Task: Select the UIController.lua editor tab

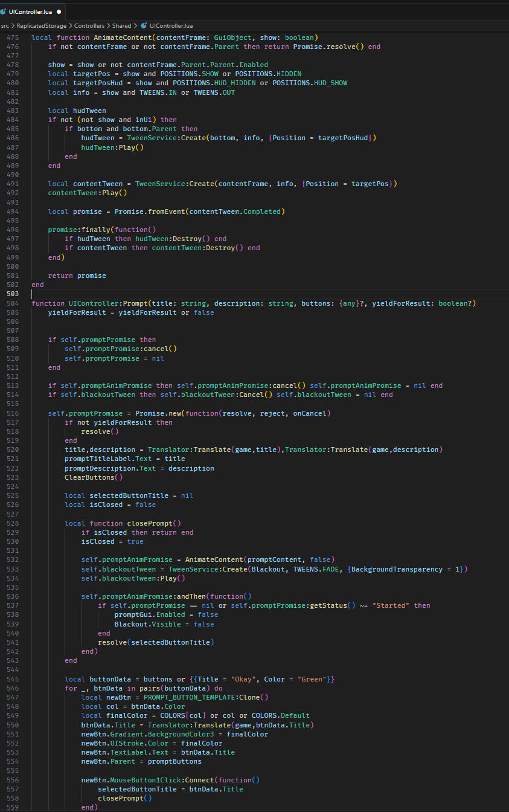Action: [30, 11]
